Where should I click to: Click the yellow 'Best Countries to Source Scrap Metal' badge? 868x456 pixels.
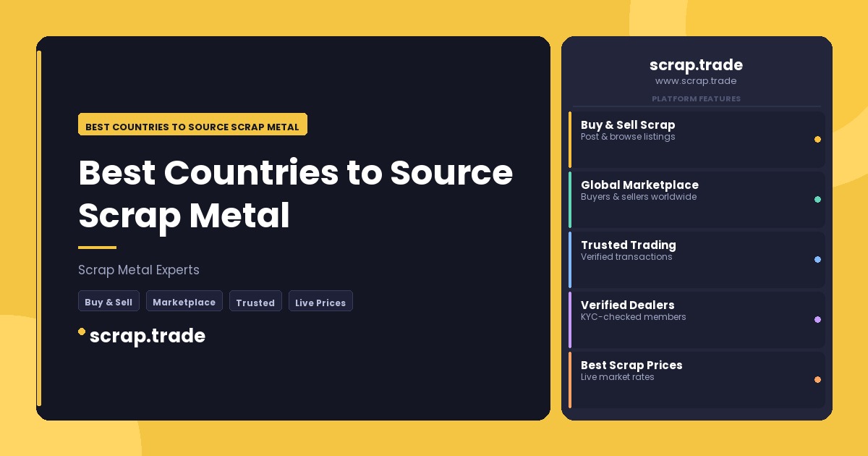tap(192, 124)
